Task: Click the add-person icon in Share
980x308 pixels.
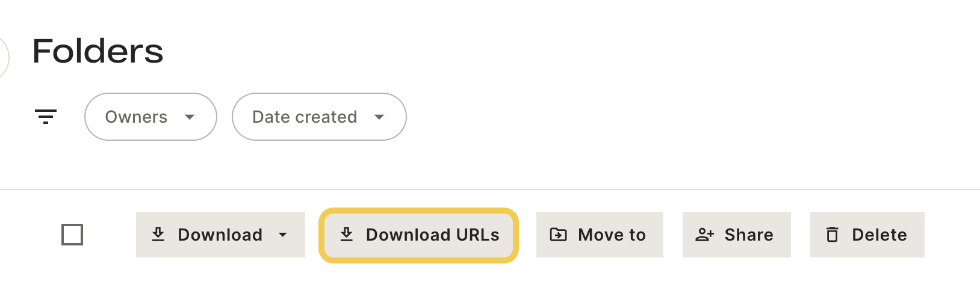Action: pyautogui.click(x=705, y=235)
